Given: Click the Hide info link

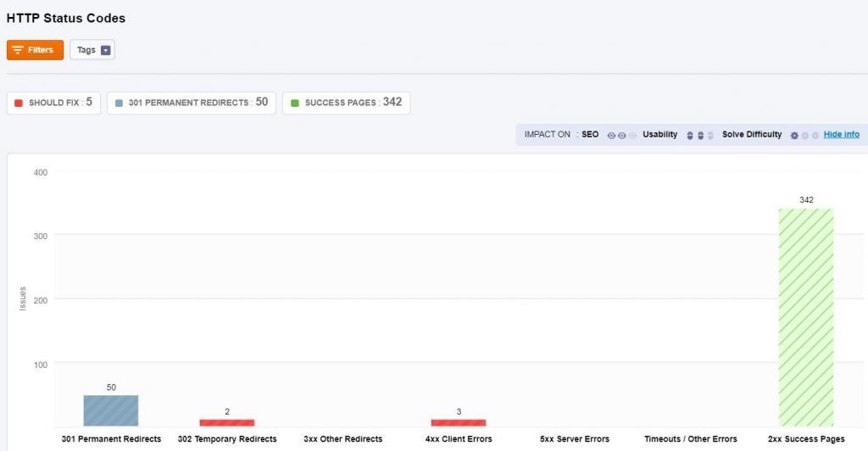Looking at the screenshot, I should click(x=842, y=135).
